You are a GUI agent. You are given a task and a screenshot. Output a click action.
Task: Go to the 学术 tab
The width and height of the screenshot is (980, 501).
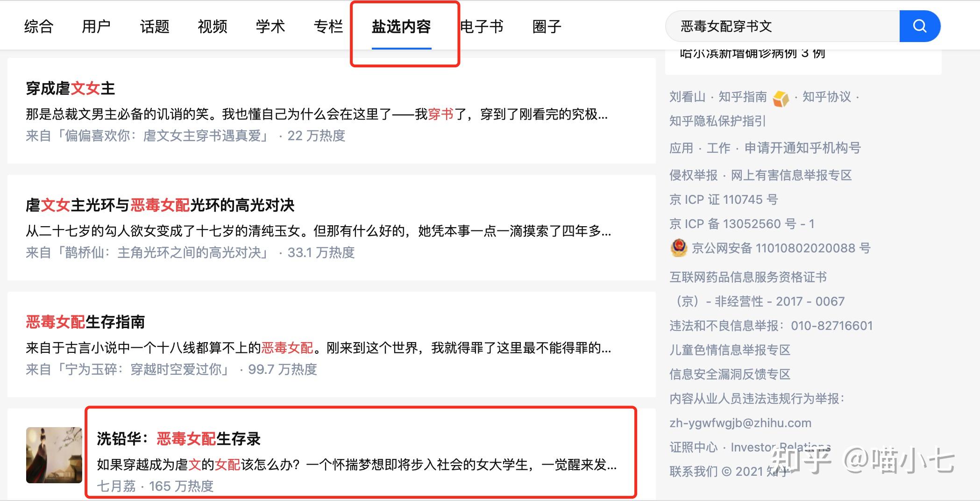click(x=270, y=26)
